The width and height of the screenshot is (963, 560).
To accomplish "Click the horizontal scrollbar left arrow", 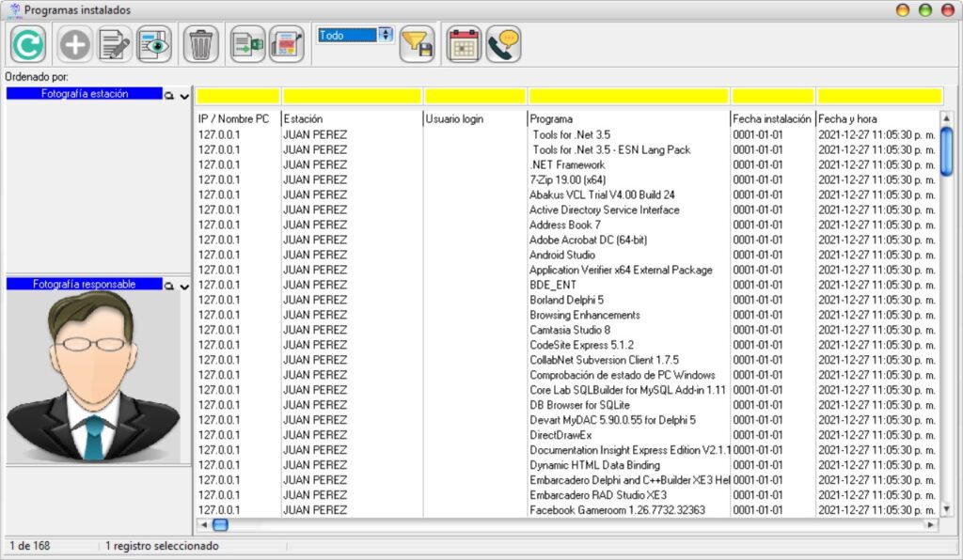I will 204,525.
